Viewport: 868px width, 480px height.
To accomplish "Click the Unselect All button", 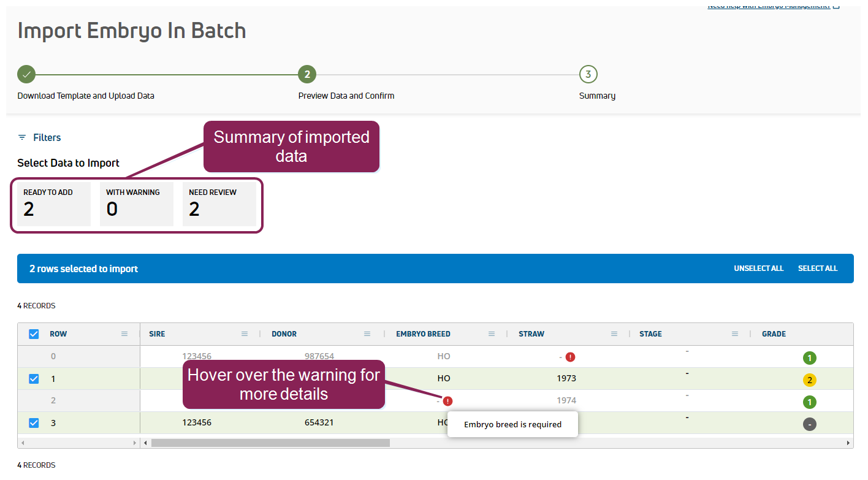I will (x=758, y=269).
